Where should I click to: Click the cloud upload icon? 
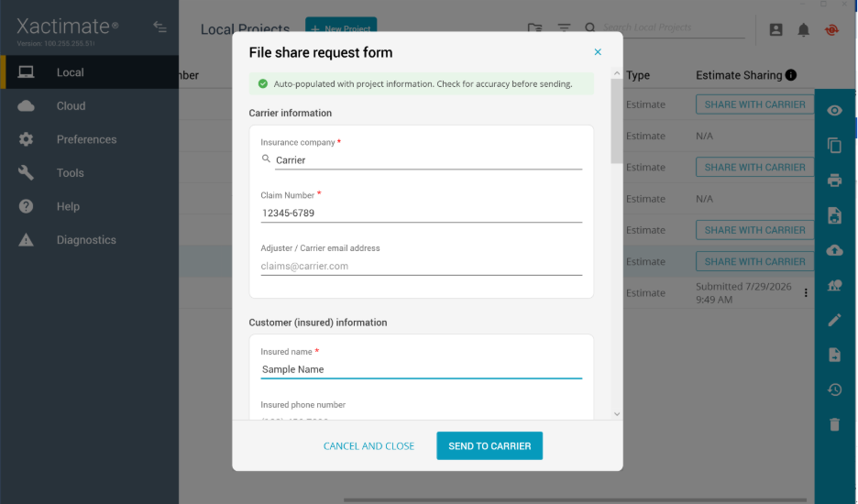point(834,250)
